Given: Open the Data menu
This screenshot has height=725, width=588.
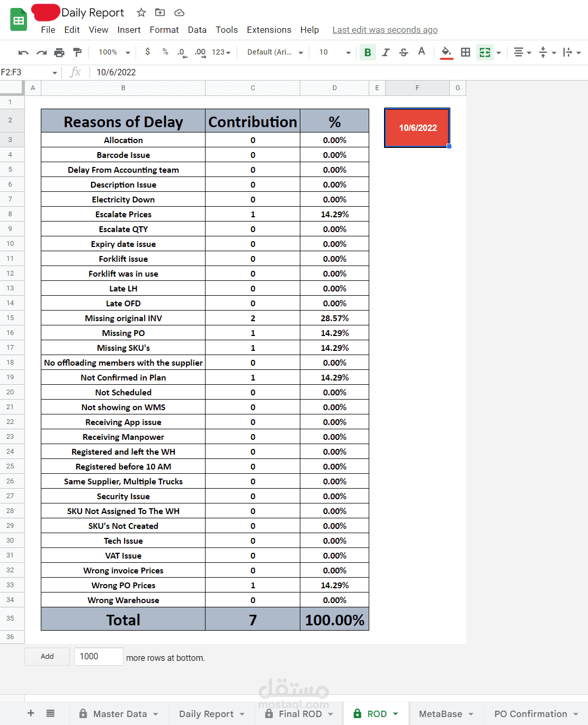Looking at the screenshot, I should [197, 30].
